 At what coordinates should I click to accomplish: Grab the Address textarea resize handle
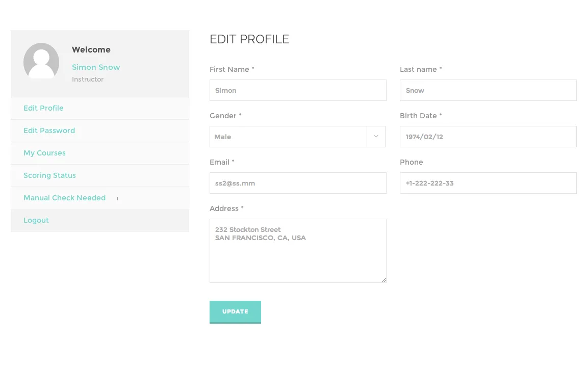pyautogui.click(x=384, y=280)
